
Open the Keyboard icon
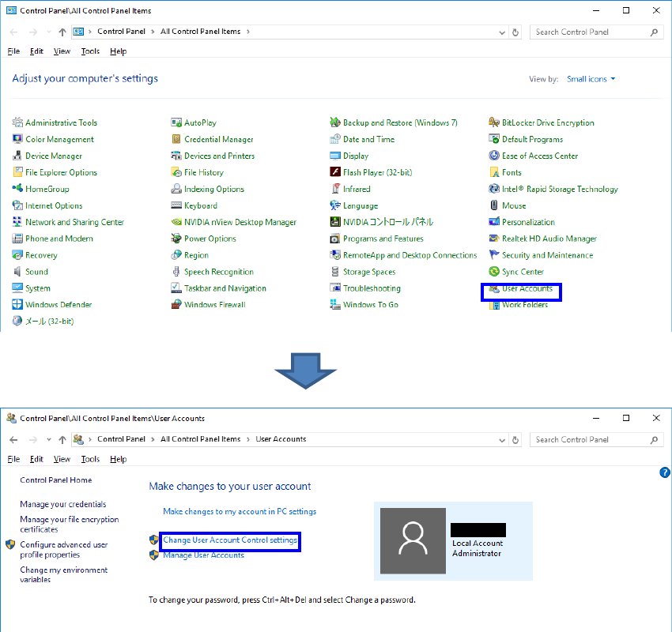(176, 205)
